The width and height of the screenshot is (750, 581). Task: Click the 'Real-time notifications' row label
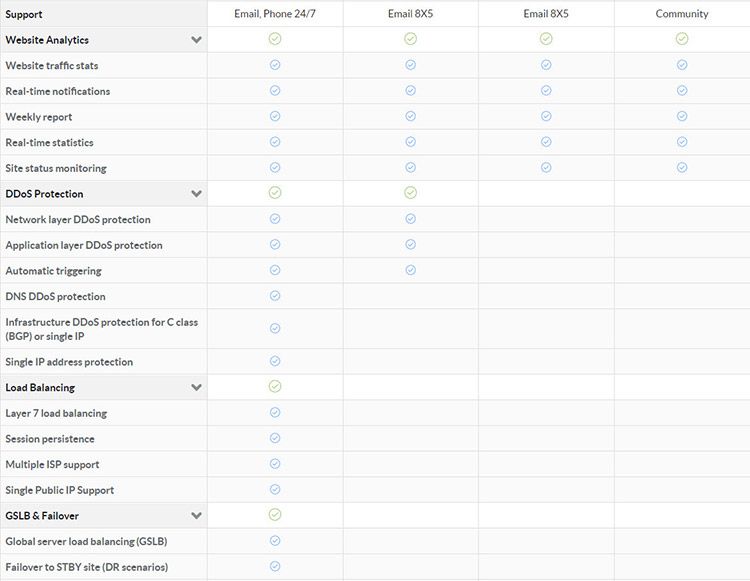[58, 91]
